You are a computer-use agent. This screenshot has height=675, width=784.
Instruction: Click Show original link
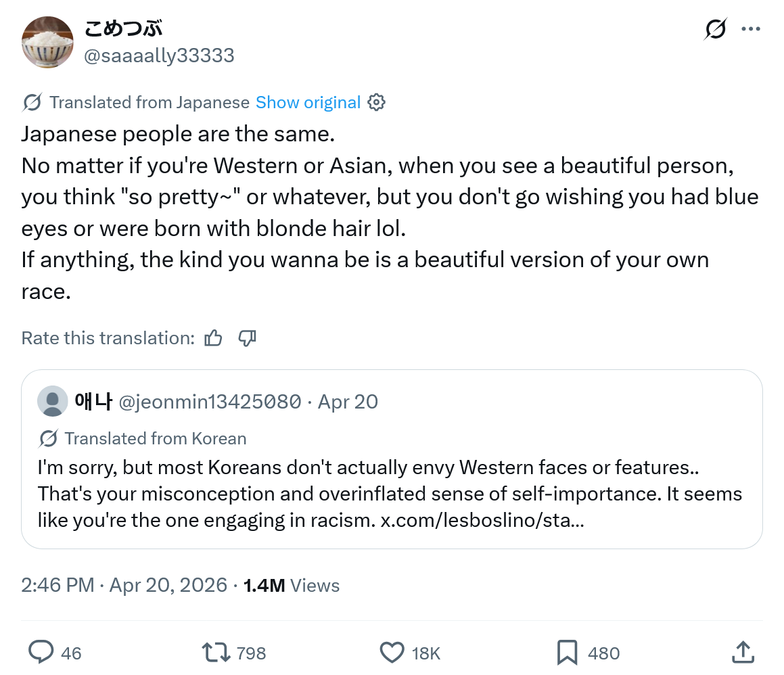(308, 103)
